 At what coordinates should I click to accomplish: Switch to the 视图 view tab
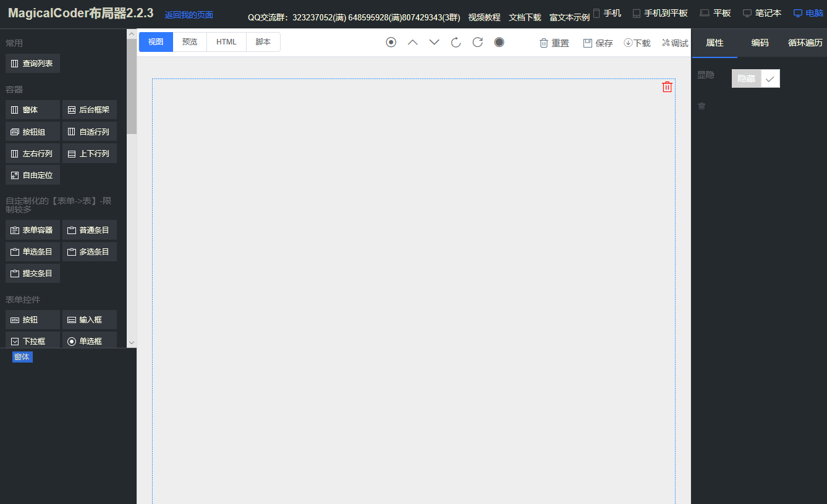[156, 42]
